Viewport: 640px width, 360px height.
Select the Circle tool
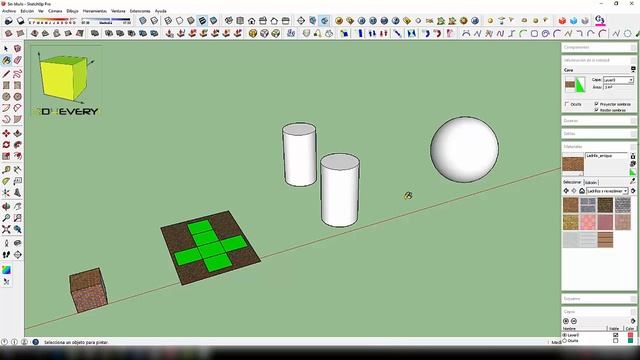click(x=6, y=97)
